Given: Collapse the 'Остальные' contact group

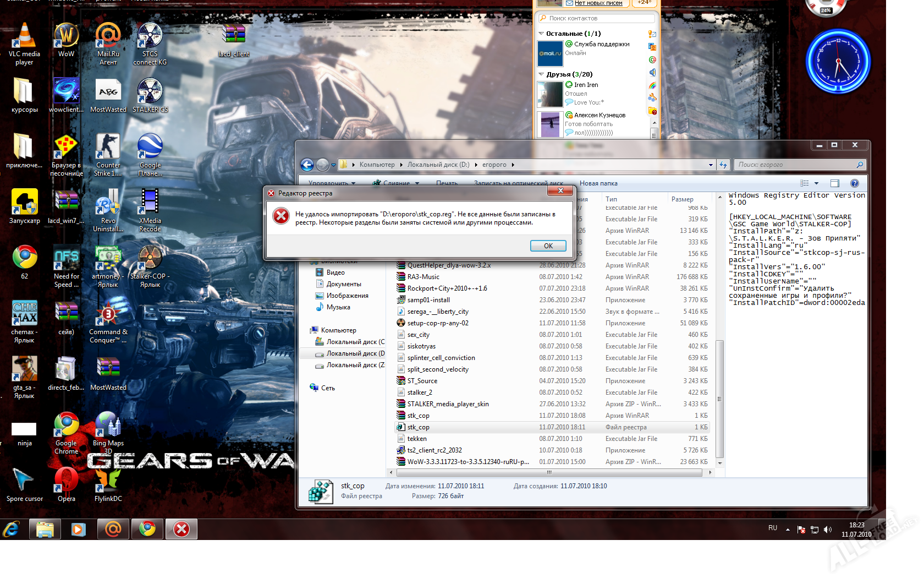Looking at the screenshot, I should click(541, 34).
